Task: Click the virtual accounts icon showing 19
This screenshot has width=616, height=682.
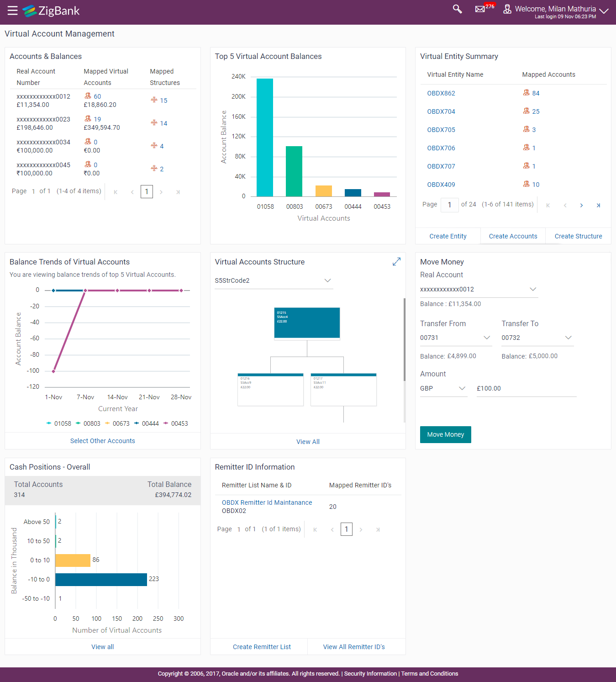Action: click(88, 119)
